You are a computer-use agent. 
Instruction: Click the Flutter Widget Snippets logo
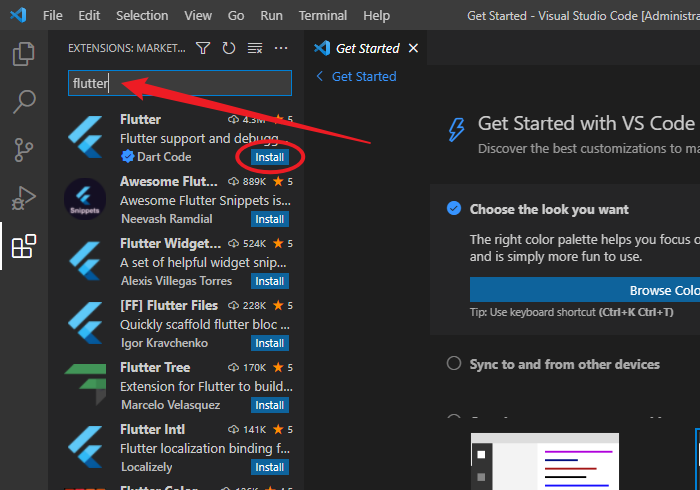click(x=86, y=261)
